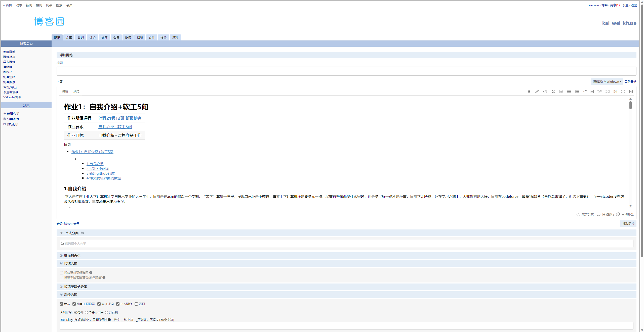
Task: Uncheck the 发布 checkbox
Action: pyautogui.click(x=61, y=304)
